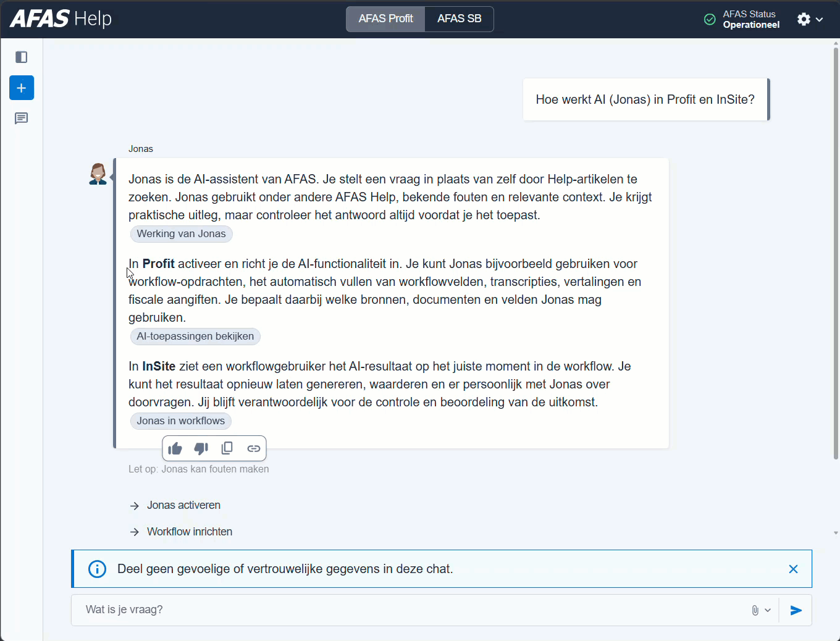Image resolution: width=840 pixels, height=641 pixels.
Task: Click the bold word Profit in answer
Action: click(158, 264)
